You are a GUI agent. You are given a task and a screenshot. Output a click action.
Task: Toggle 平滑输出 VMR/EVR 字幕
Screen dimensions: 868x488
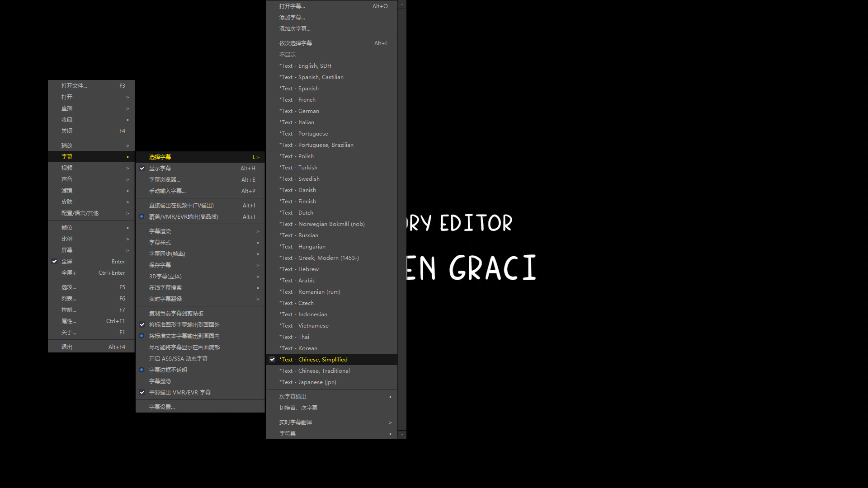[200, 393]
